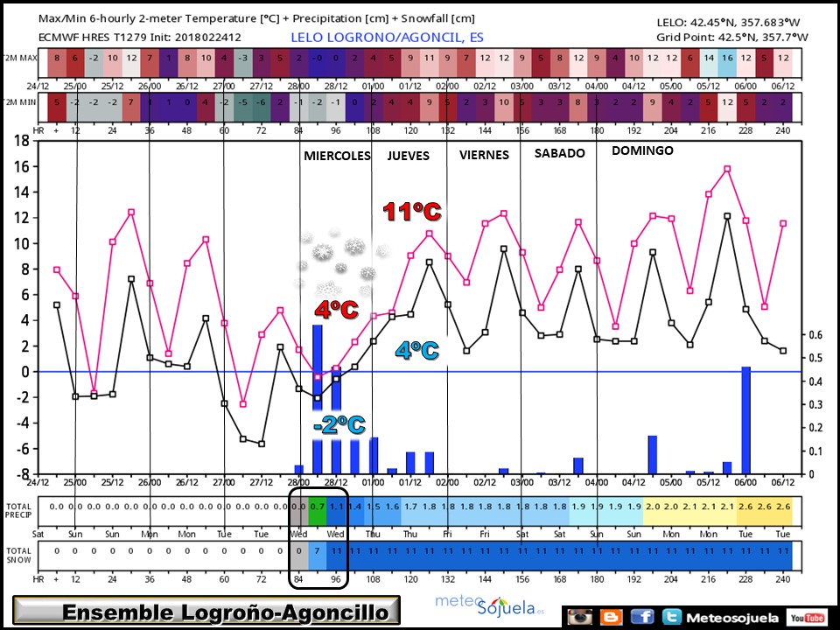Click the 16 cell in T2M MAX row
The width and height of the screenshot is (840, 630).
click(x=727, y=63)
